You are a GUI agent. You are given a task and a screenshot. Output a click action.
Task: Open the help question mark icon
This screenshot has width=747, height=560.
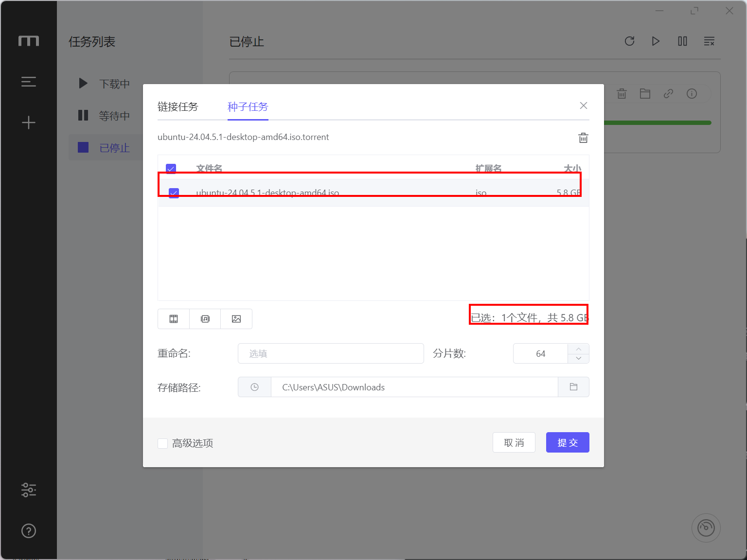click(x=29, y=531)
